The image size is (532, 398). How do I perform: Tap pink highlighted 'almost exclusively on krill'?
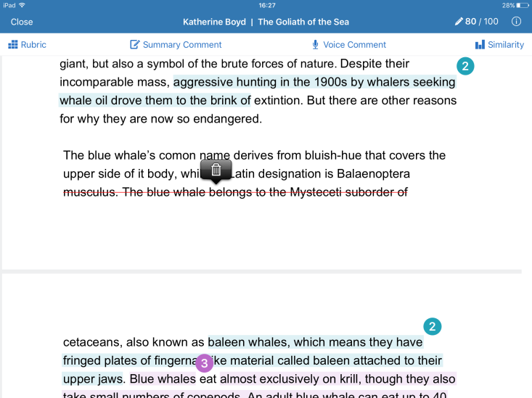289,379
